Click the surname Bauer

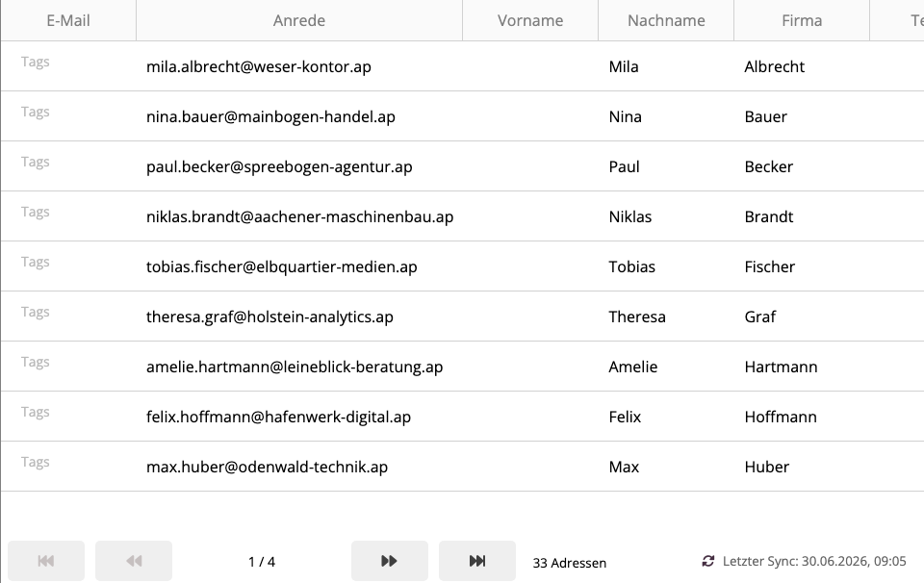coord(765,116)
